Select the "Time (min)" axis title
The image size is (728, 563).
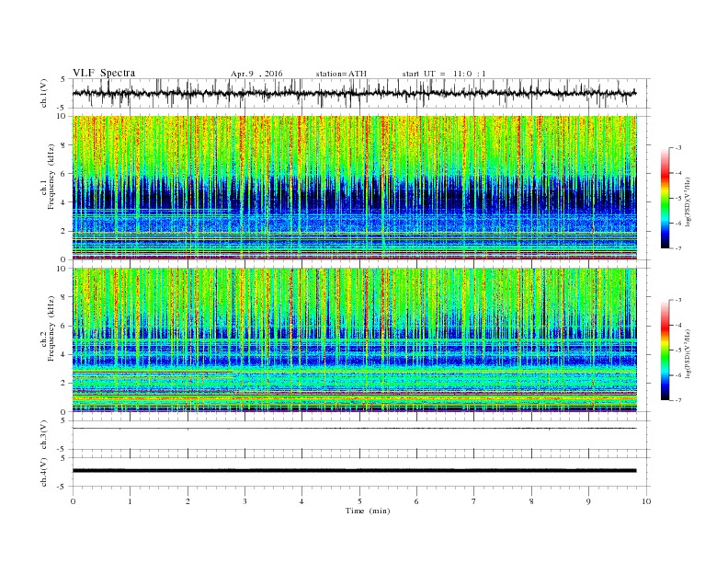pos(368,511)
